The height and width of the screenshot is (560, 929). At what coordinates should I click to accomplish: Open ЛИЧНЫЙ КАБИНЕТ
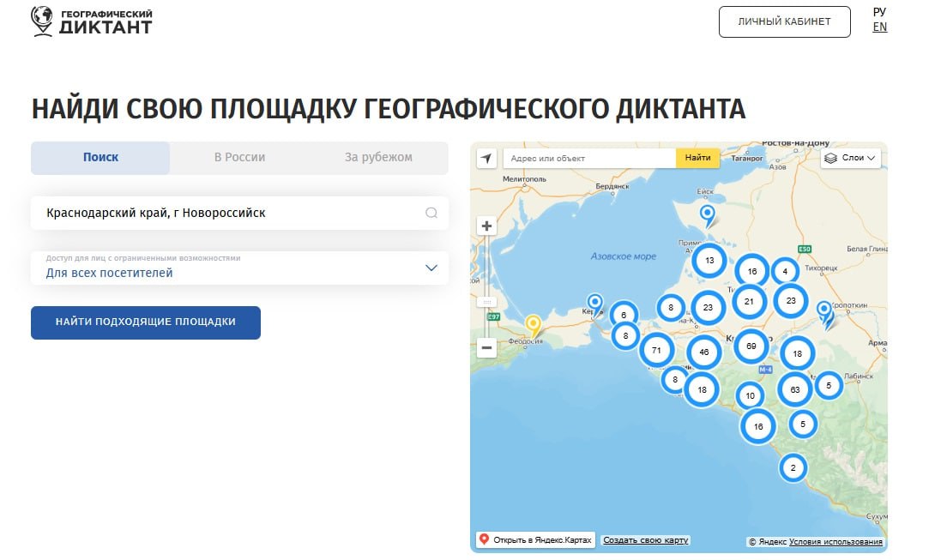(x=784, y=21)
